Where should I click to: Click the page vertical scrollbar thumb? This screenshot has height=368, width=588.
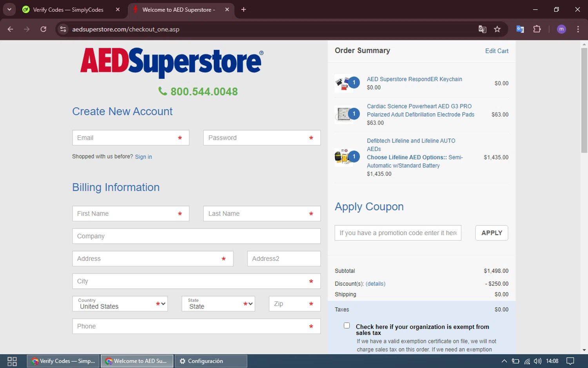(x=584, y=100)
